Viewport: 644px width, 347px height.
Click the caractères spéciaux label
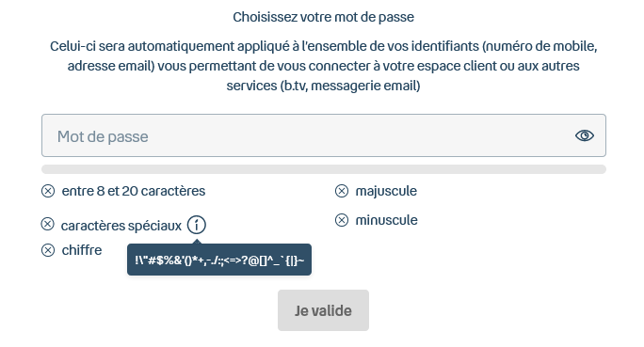point(121,226)
